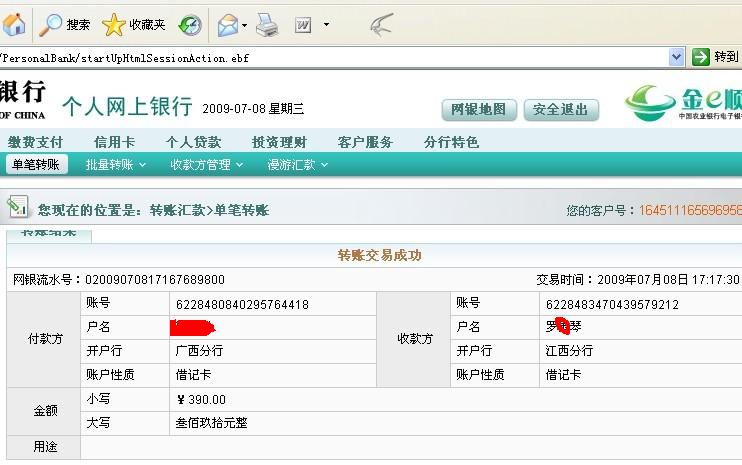This screenshot has height=465, width=742.
Task: Open the Favorites star icon
Action: (x=114, y=25)
